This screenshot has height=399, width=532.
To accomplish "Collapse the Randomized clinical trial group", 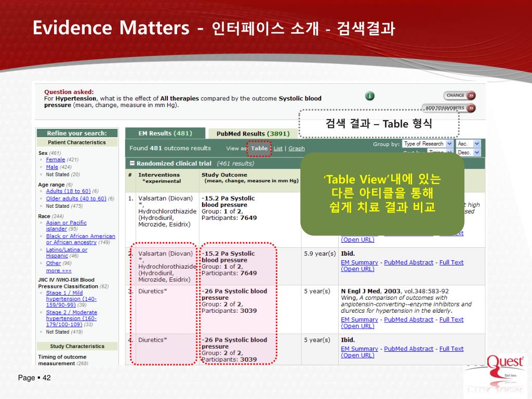I will (132, 163).
